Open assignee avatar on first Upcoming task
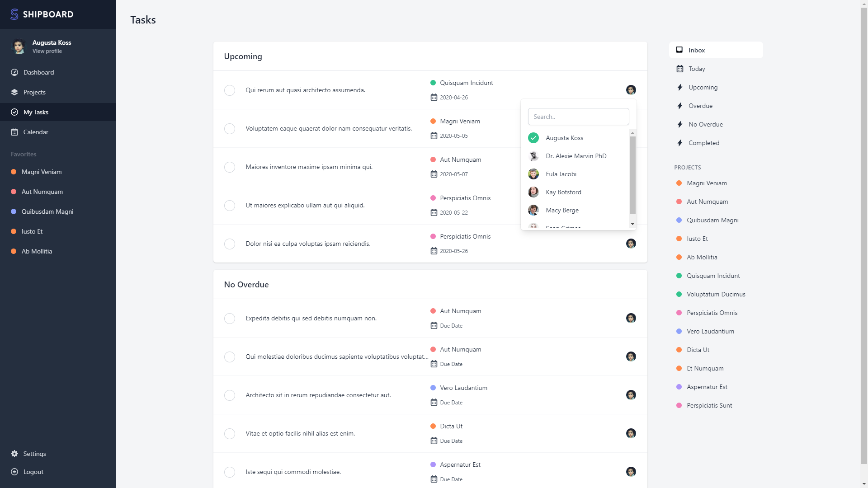 point(631,90)
